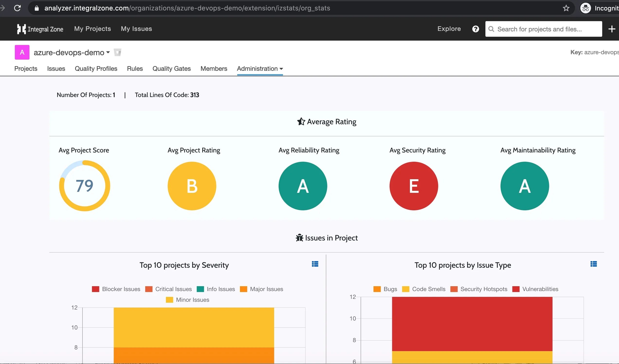Switch to the Quality Profiles tab
This screenshot has height=364, width=619.
click(x=96, y=69)
